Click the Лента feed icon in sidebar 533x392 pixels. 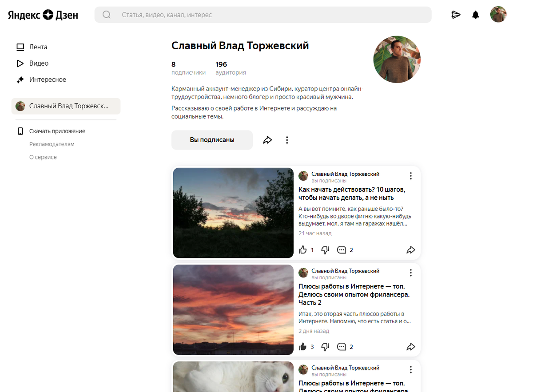coord(20,47)
